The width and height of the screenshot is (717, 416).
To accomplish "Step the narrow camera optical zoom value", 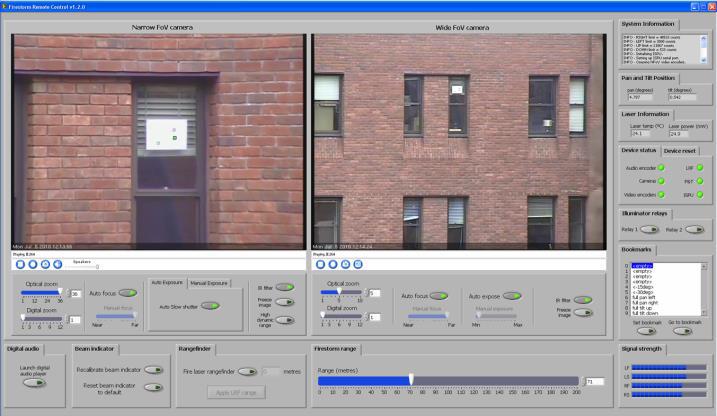I will pos(69,293).
